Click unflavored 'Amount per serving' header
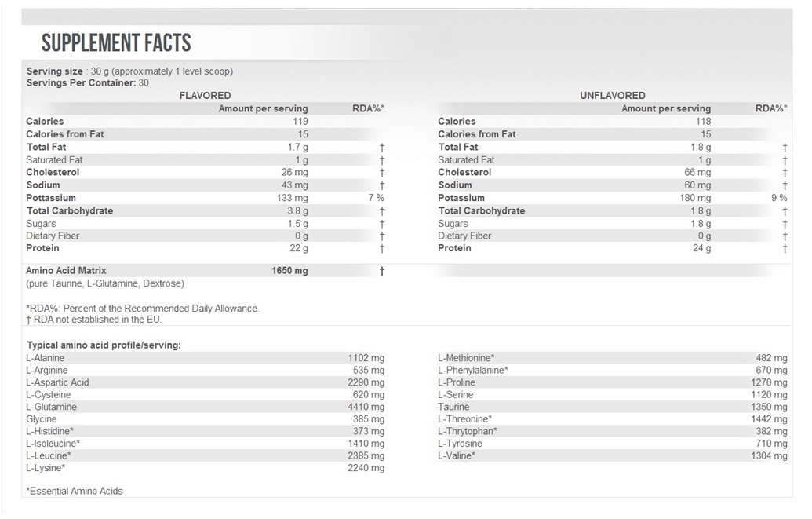 point(666,109)
